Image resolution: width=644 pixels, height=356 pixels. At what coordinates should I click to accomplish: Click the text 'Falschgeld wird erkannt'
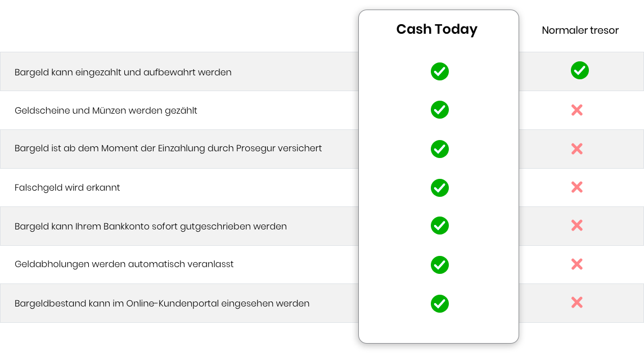click(67, 187)
